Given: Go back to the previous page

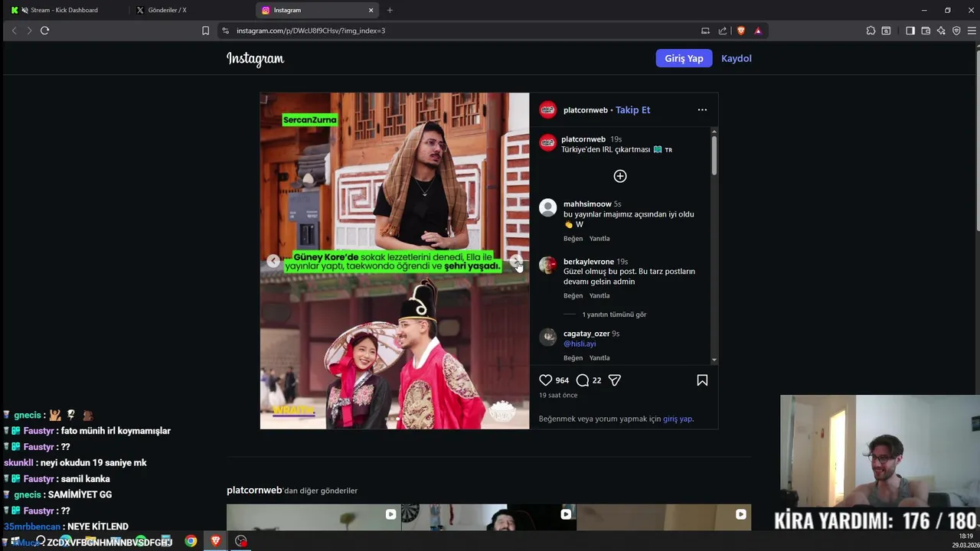Looking at the screenshot, I should 14,31.
